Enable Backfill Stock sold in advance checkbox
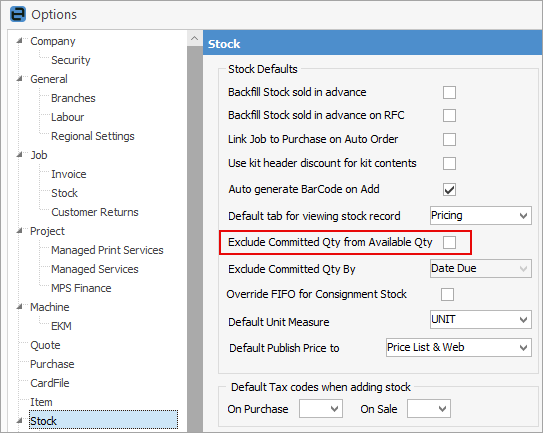 [449, 92]
